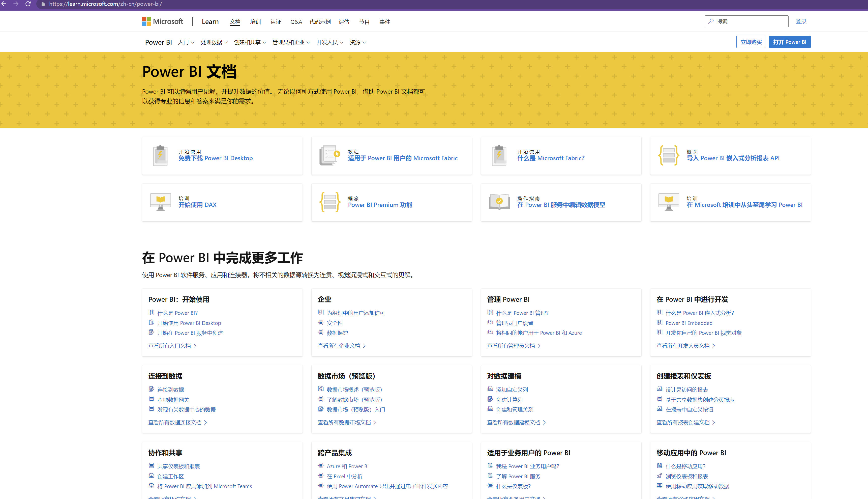The image size is (868, 499).
Task: Expand the 处理数据 dropdown menu
Action: pyautogui.click(x=214, y=42)
